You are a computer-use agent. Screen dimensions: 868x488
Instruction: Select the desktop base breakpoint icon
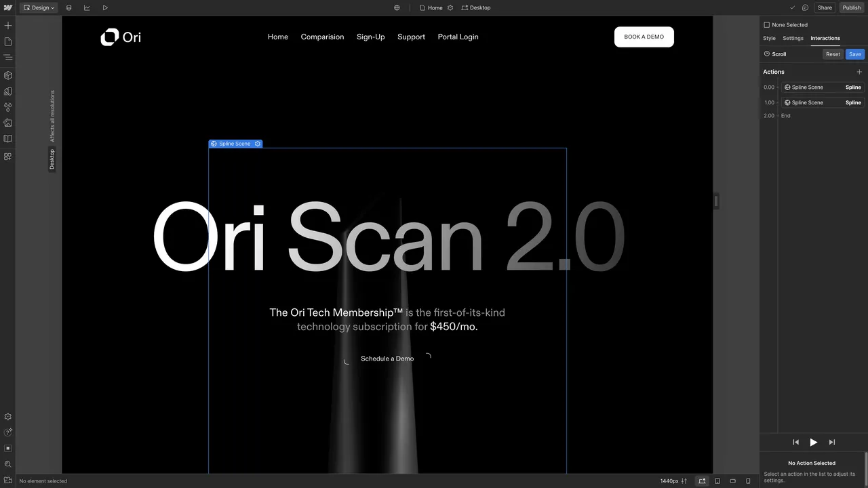[702, 481]
